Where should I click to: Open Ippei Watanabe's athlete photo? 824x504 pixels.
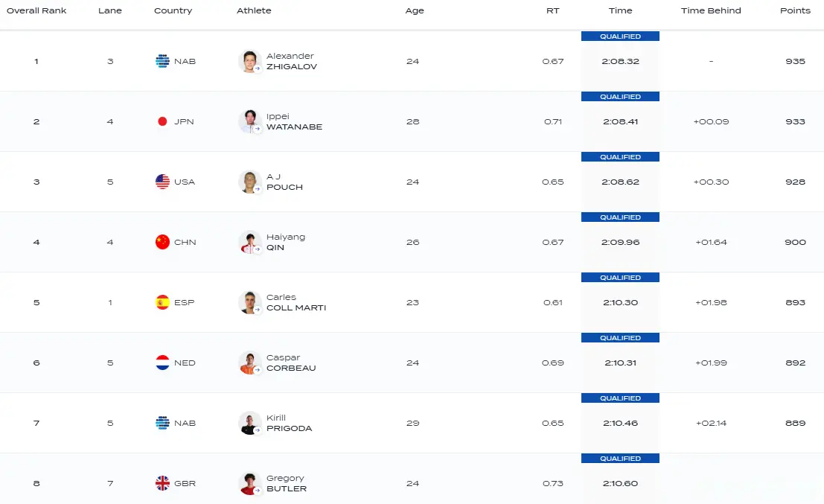tap(249, 121)
